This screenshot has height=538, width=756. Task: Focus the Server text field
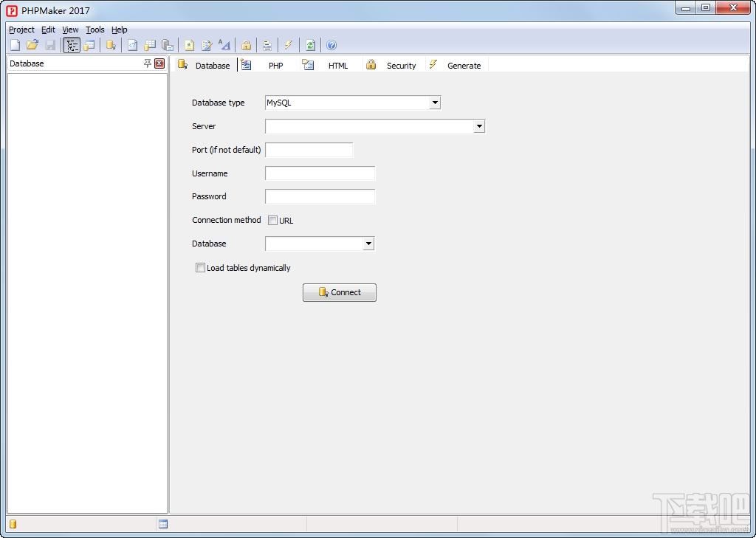[369, 126]
